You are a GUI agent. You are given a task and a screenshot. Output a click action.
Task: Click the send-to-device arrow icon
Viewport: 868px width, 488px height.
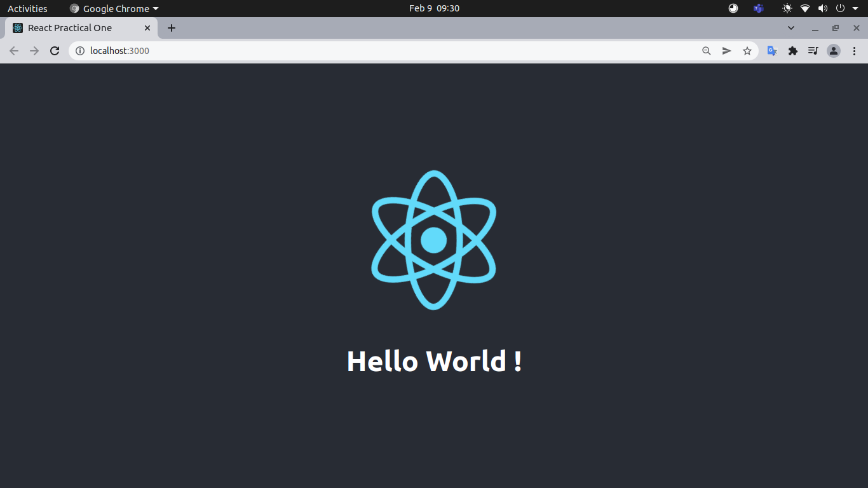click(x=726, y=50)
